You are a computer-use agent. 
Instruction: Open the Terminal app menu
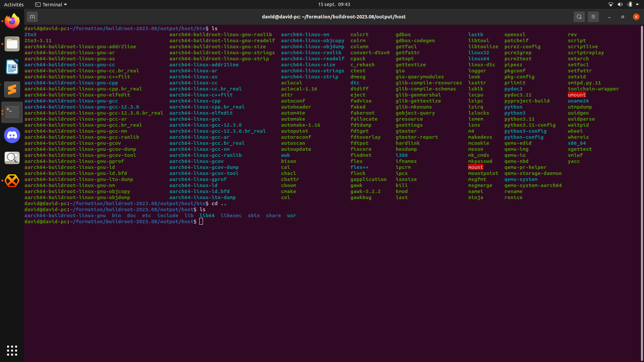[x=51, y=4]
